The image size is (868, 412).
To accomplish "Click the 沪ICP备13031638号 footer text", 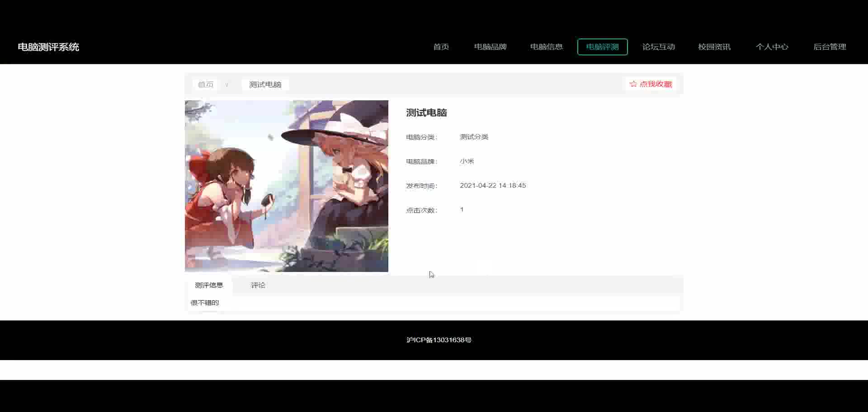I will click(439, 340).
